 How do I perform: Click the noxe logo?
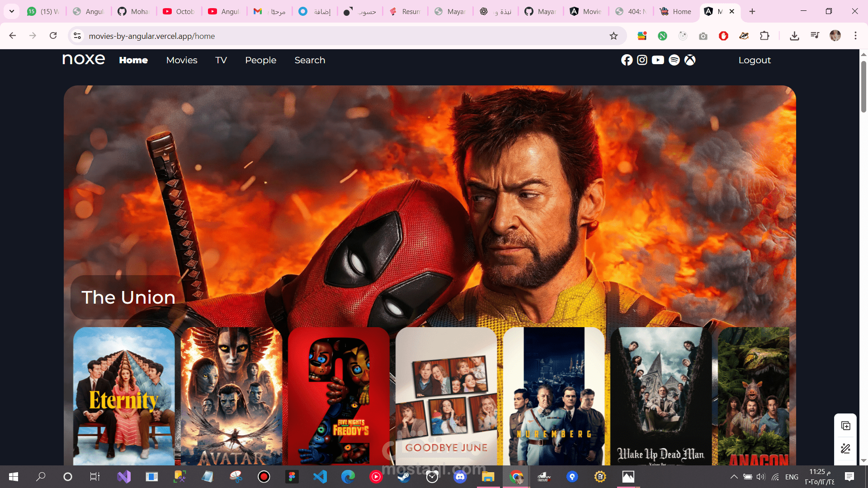[83, 59]
